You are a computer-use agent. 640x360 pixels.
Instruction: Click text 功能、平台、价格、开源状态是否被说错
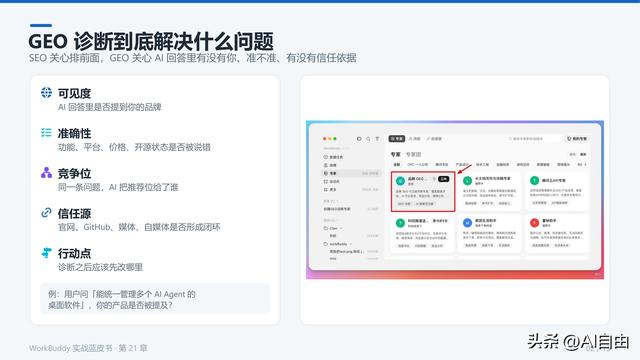point(134,147)
